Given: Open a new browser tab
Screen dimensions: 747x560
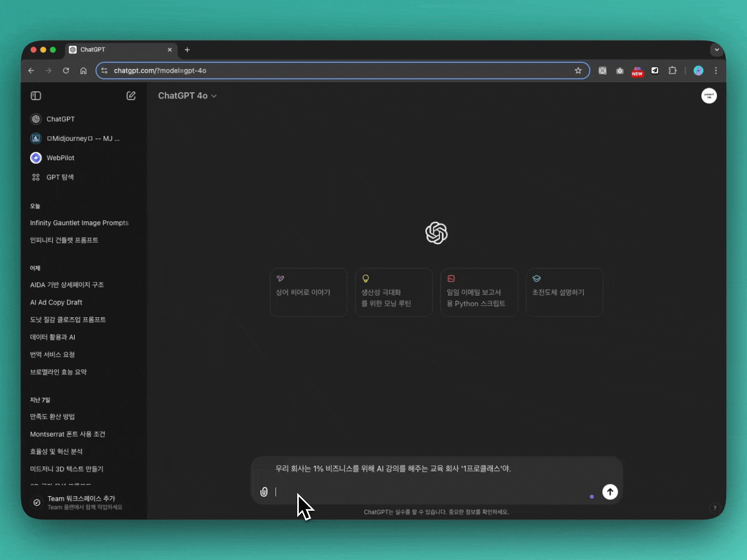Looking at the screenshot, I should [x=187, y=50].
